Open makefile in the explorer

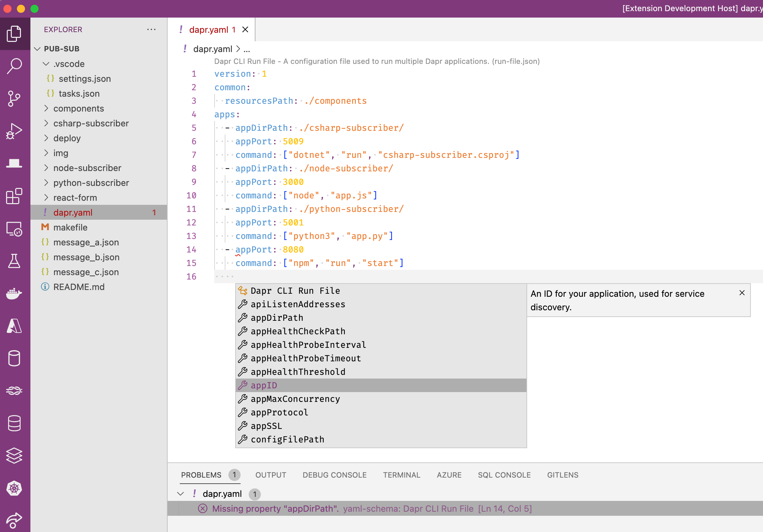pyautogui.click(x=70, y=227)
